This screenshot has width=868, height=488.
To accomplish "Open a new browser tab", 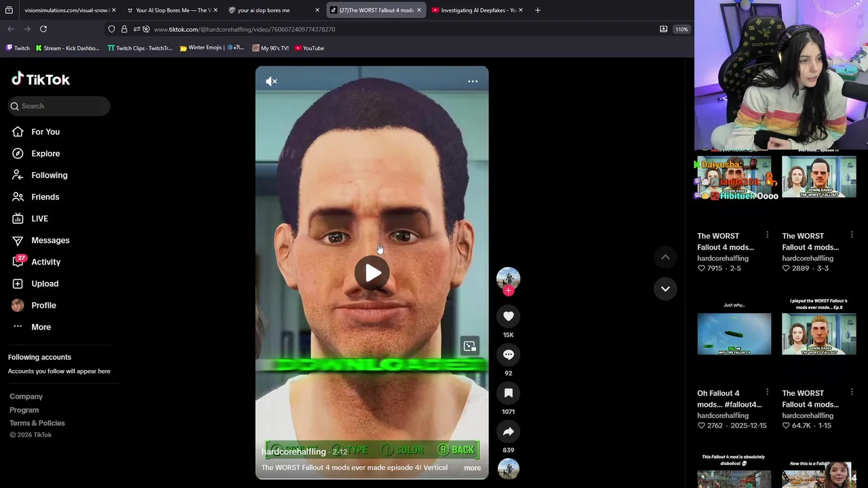I will click(538, 10).
